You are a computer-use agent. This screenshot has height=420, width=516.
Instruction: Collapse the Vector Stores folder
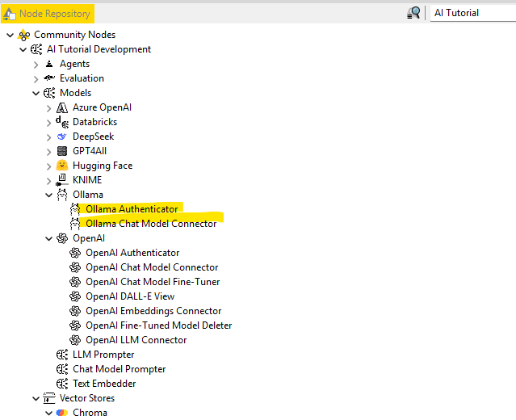(36, 399)
